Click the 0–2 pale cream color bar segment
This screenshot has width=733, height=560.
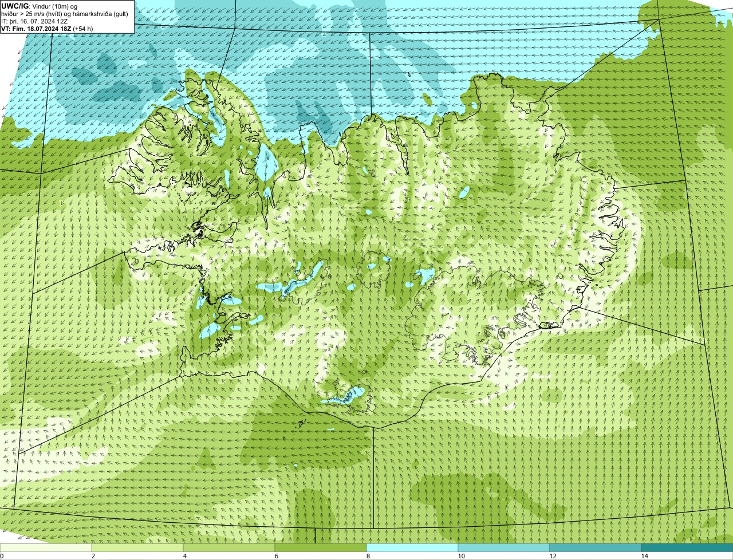click(46, 547)
